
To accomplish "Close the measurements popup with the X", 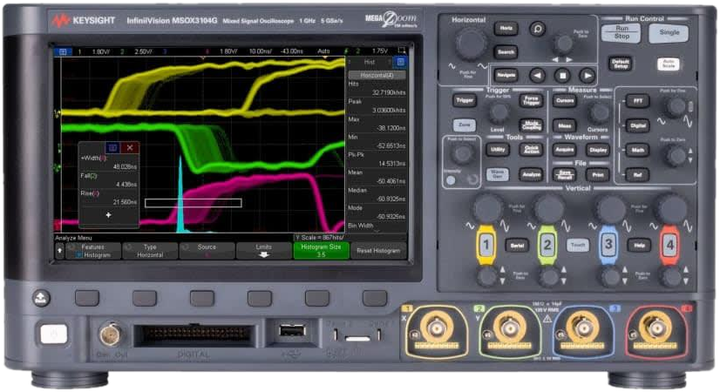I will pos(129,147).
